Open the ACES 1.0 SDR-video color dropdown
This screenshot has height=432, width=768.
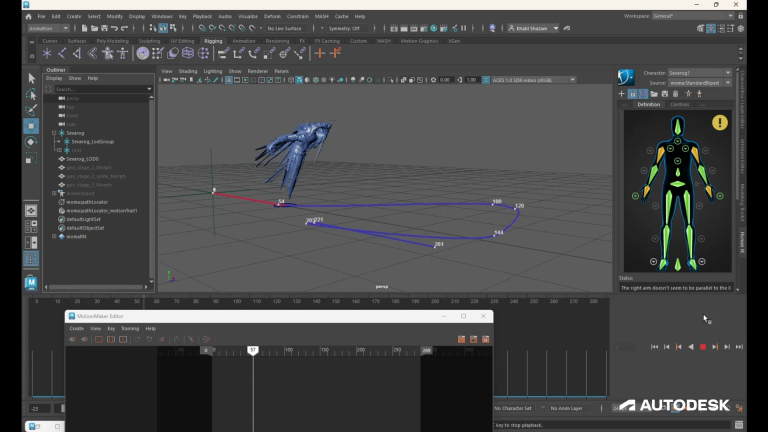534,80
